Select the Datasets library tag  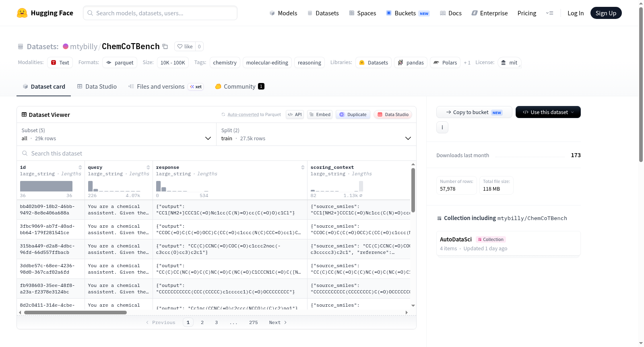[374, 62]
